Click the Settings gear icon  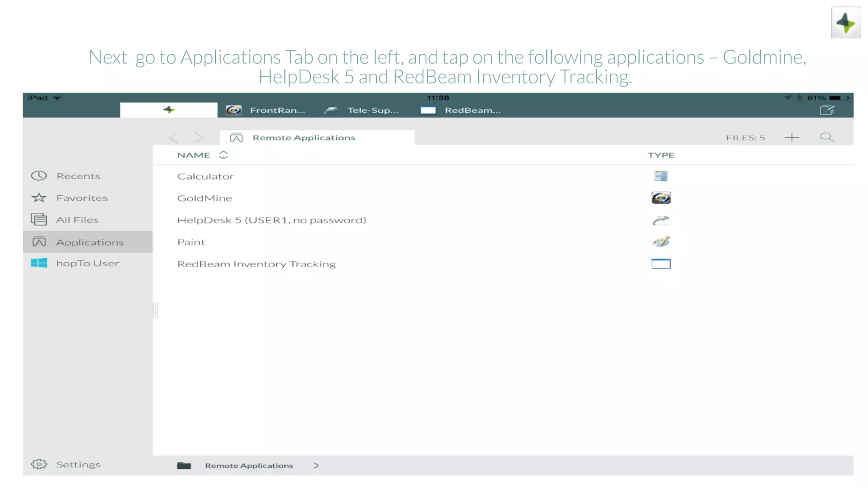click(x=39, y=464)
